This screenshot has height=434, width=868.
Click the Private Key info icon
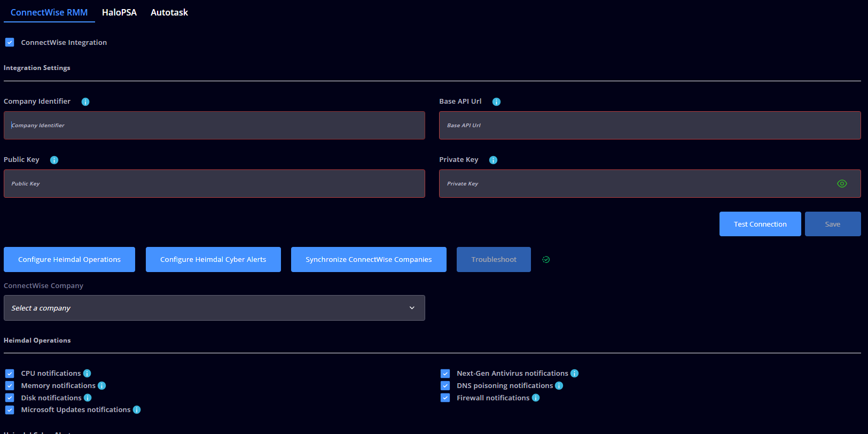(x=493, y=160)
